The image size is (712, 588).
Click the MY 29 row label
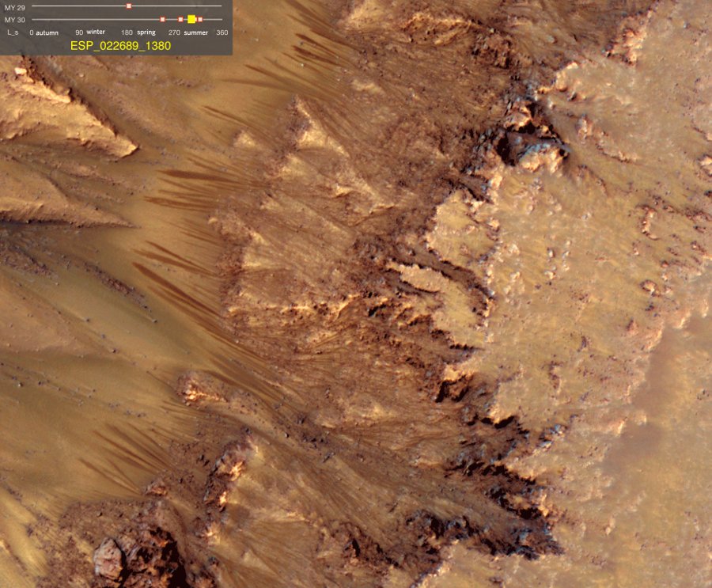point(14,7)
